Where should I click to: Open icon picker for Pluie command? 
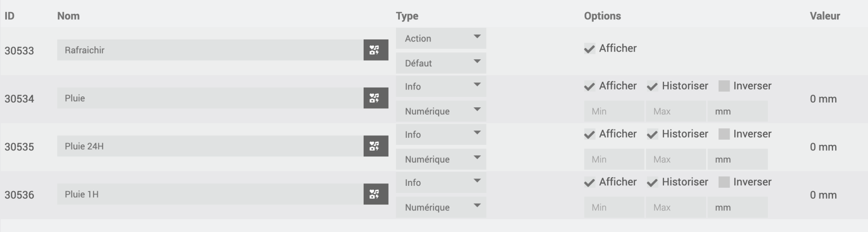[376, 98]
